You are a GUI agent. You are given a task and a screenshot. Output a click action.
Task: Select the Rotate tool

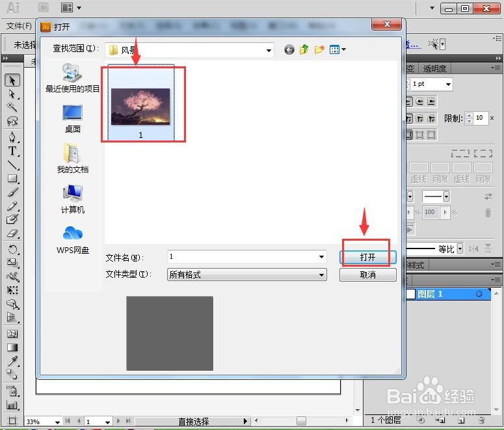pyautogui.click(x=12, y=250)
